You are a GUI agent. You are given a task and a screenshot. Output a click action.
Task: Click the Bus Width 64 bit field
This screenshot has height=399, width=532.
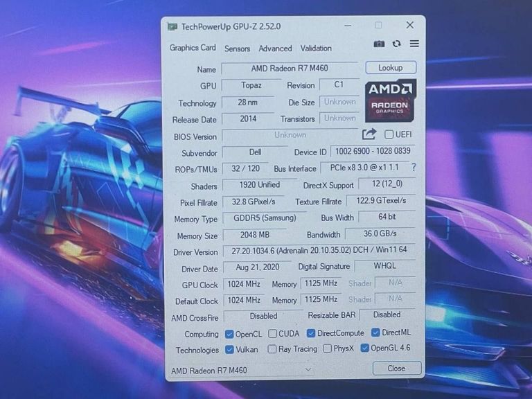coord(387,216)
